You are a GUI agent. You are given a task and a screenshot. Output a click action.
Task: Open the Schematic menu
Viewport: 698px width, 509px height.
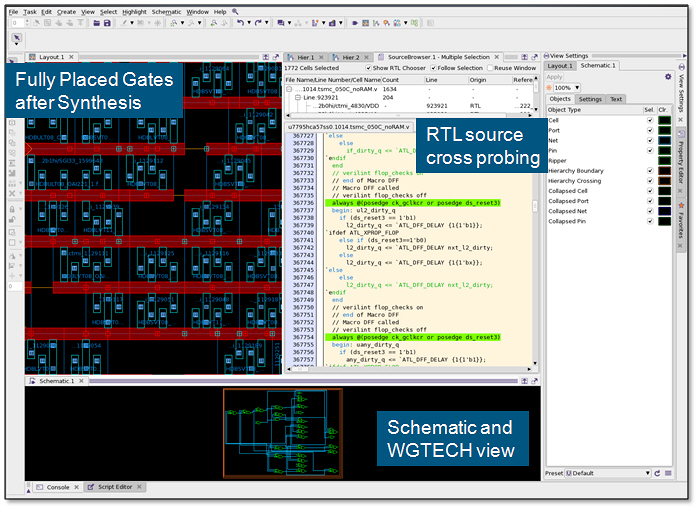(x=166, y=12)
